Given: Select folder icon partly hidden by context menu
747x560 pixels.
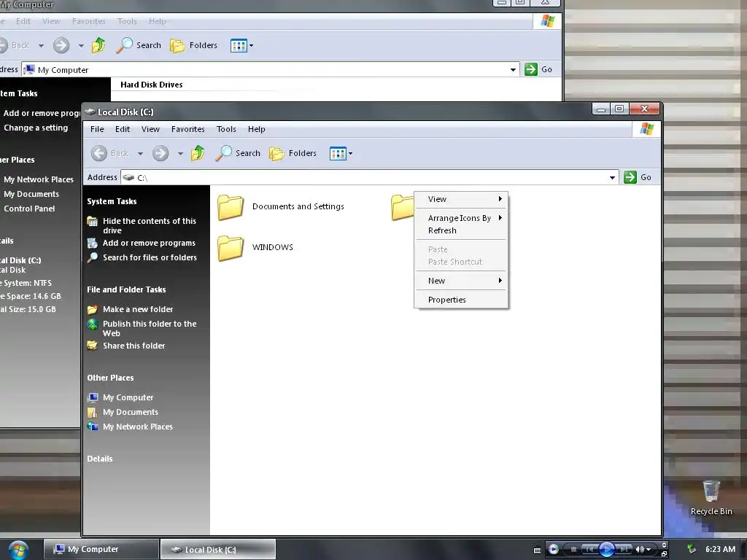Looking at the screenshot, I should click(x=402, y=208).
